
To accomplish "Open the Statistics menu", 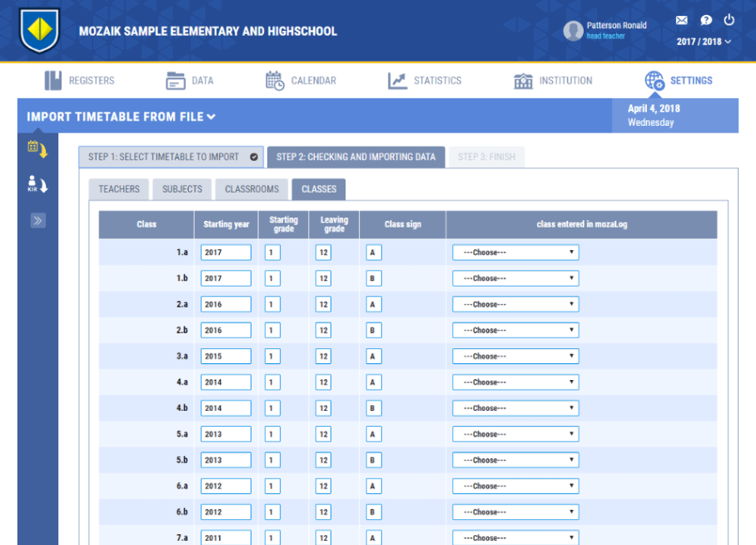I will tap(425, 81).
